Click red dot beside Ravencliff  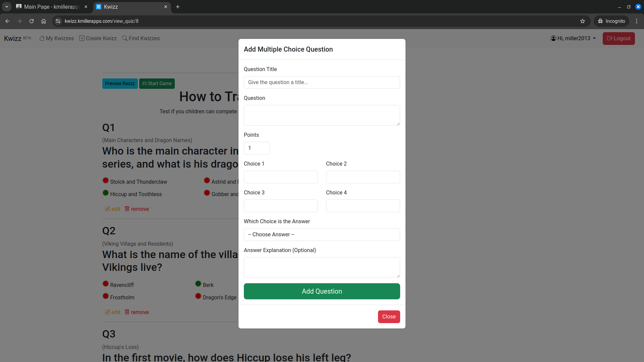tap(106, 284)
